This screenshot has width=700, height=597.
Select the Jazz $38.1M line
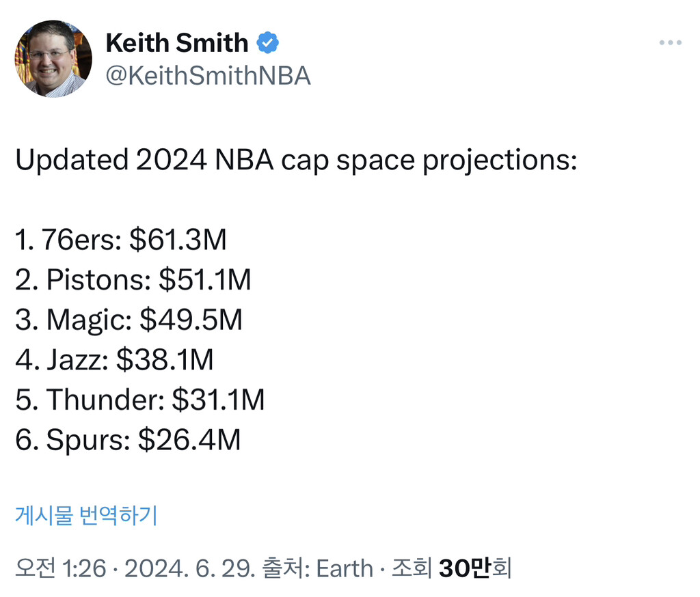point(114,360)
